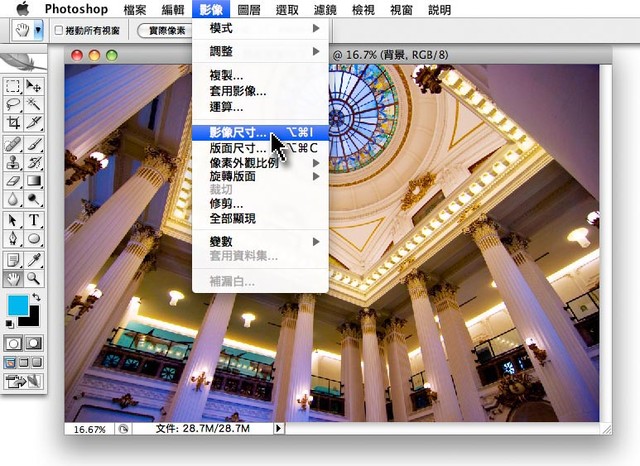Select the Type (T) tool

34,220
